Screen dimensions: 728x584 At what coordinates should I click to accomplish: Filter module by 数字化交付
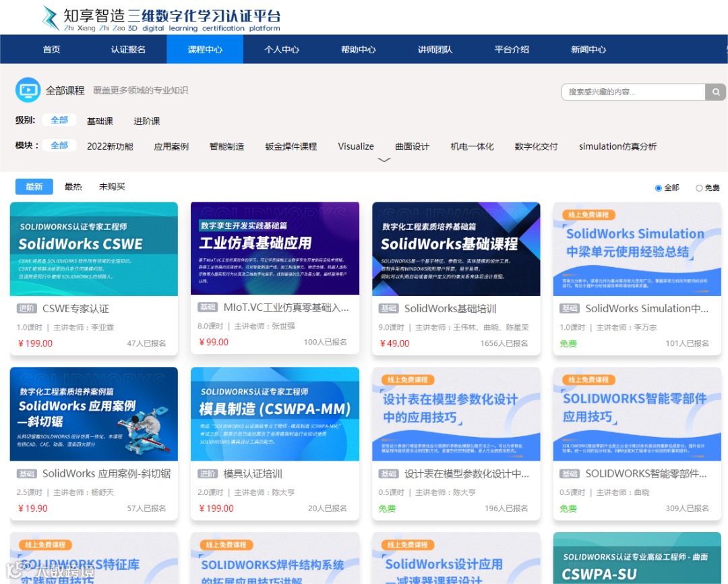click(x=537, y=146)
